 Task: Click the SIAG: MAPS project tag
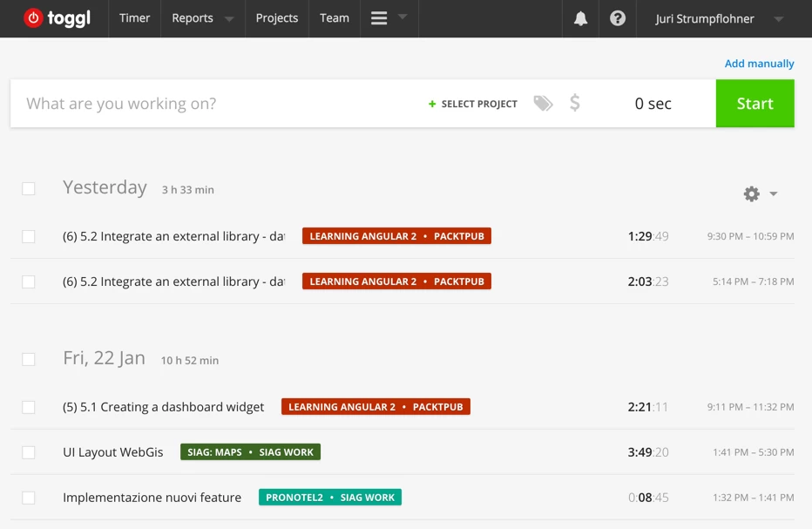[250, 451]
